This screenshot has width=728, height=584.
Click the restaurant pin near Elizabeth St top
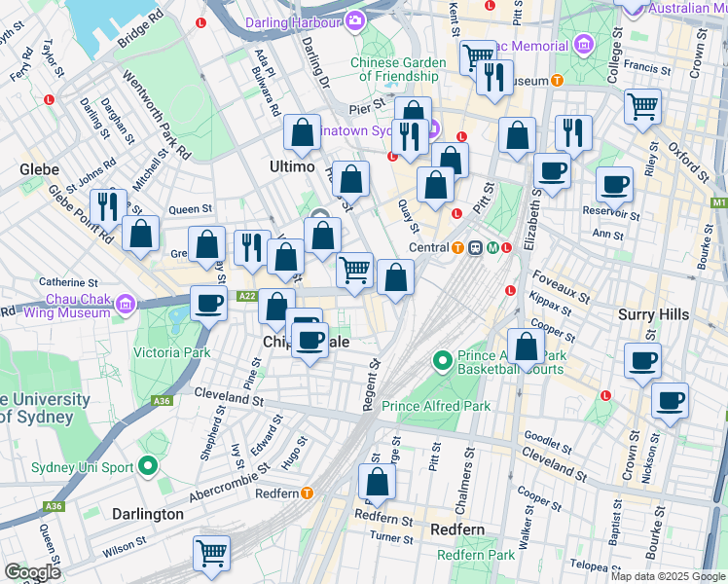coord(573,134)
